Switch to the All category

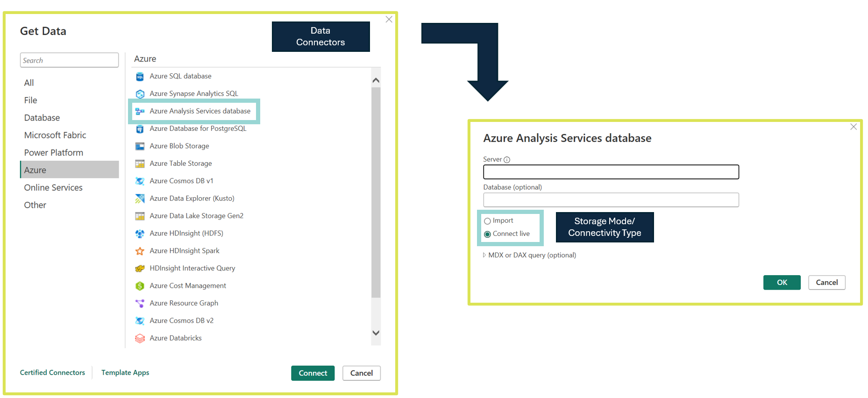pyautogui.click(x=29, y=83)
